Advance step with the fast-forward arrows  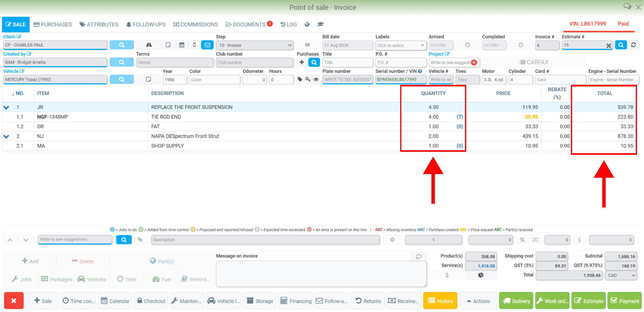(x=307, y=45)
